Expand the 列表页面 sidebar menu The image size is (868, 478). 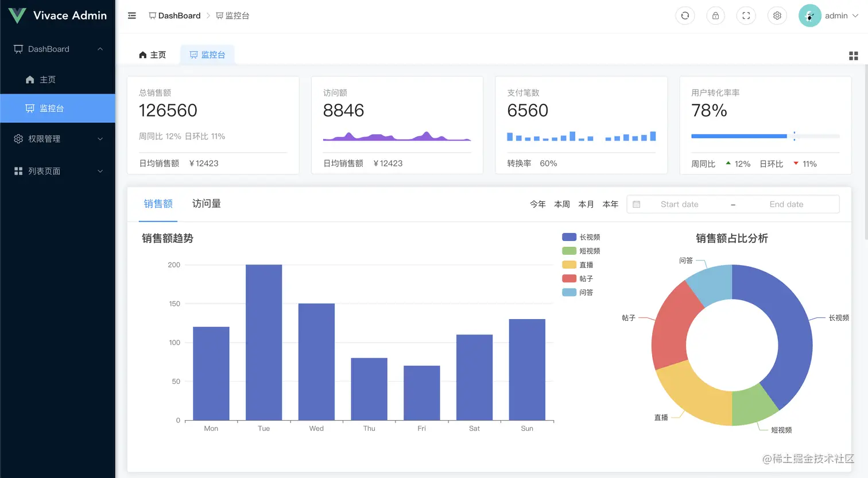point(57,171)
